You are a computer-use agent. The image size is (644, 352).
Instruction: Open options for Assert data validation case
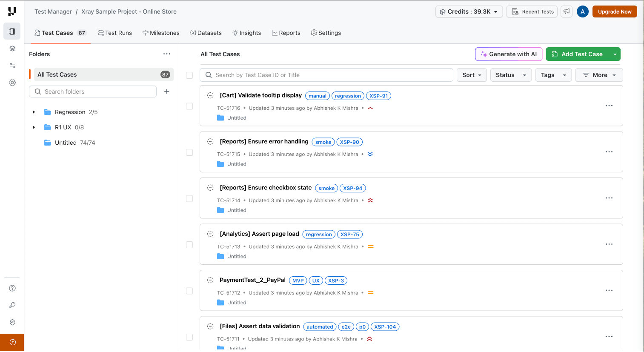[x=609, y=337]
